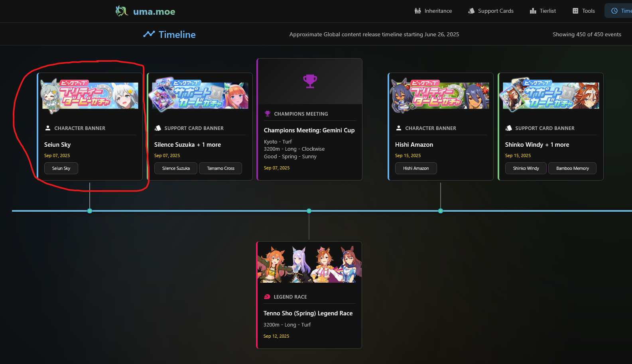
Task: Click the person icon on Hishi Amazon card
Action: (x=399, y=128)
